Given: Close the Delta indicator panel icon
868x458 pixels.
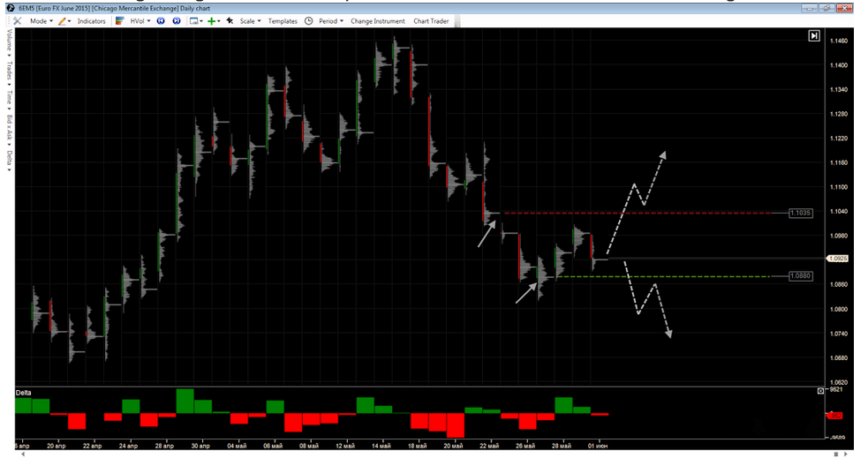Looking at the screenshot, I should pyautogui.click(x=820, y=391).
